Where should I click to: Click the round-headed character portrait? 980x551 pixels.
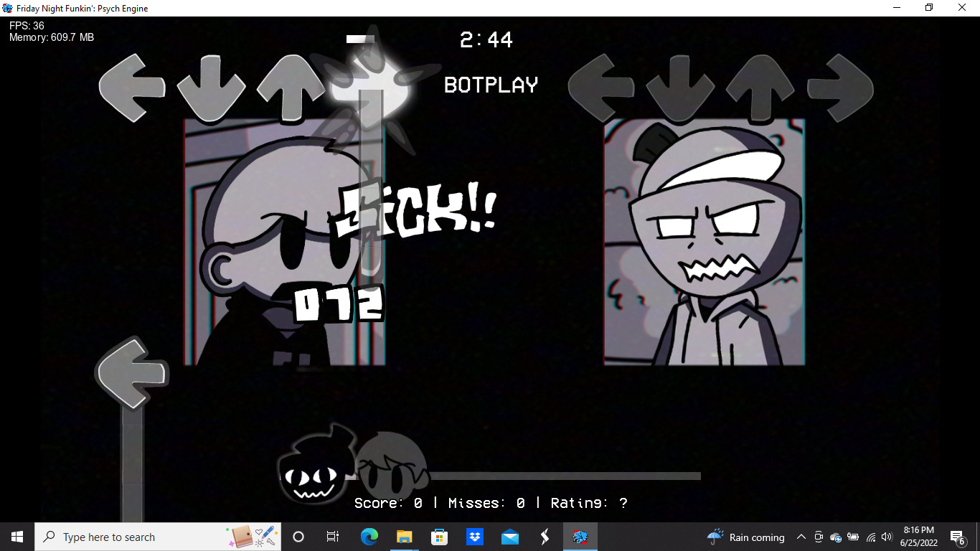[285, 242]
